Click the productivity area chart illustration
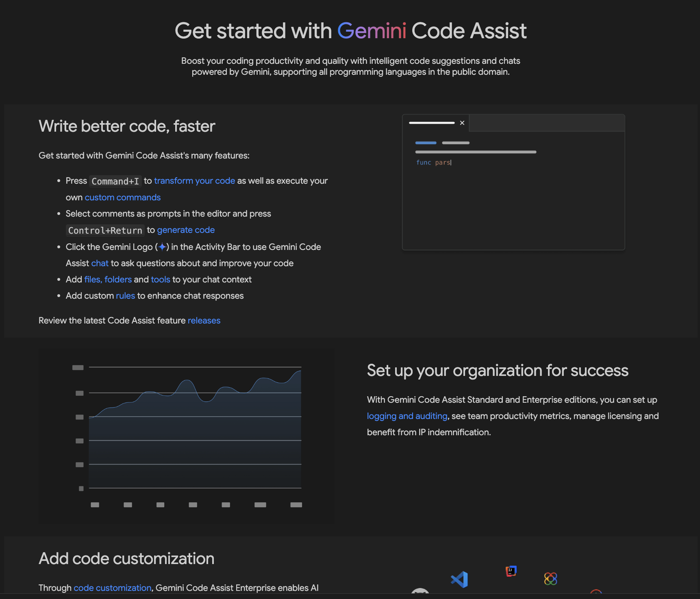This screenshot has height=599, width=700. point(187,436)
